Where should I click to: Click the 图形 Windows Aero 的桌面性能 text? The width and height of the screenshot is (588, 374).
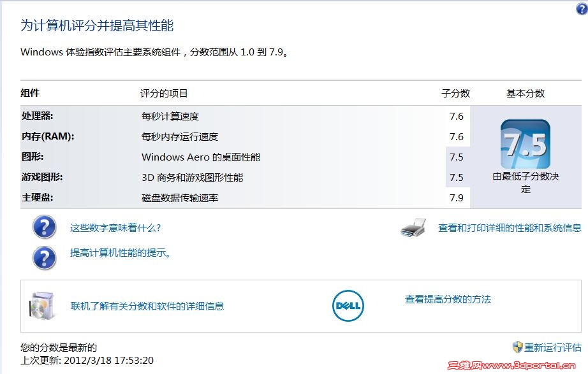200,157
